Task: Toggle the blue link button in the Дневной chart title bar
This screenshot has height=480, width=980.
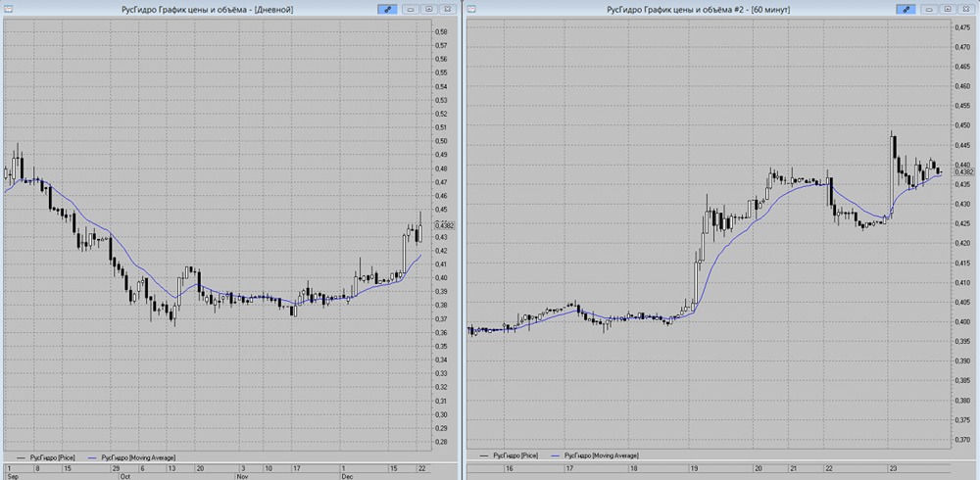Action: (387, 10)
